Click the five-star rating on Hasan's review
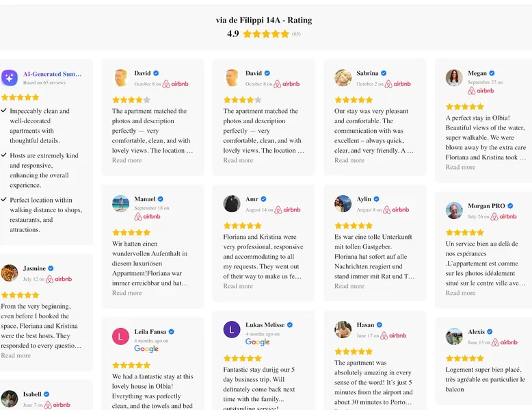The height and width of the screenshot is (410, 532). [x=353, y=351]
